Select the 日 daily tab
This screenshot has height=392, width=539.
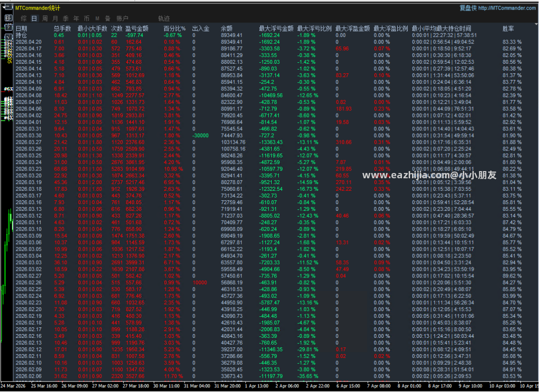pos(34,18)
